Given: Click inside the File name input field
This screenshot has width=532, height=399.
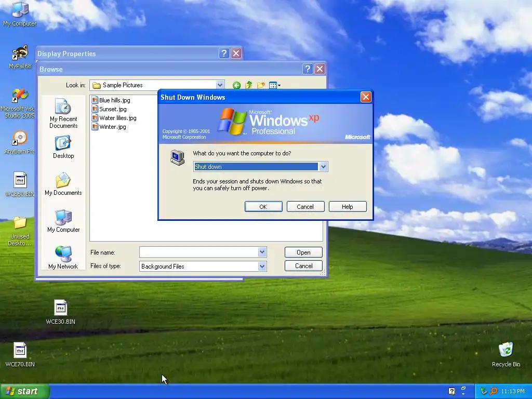Looking at the screenshot, I should point(199,252).
